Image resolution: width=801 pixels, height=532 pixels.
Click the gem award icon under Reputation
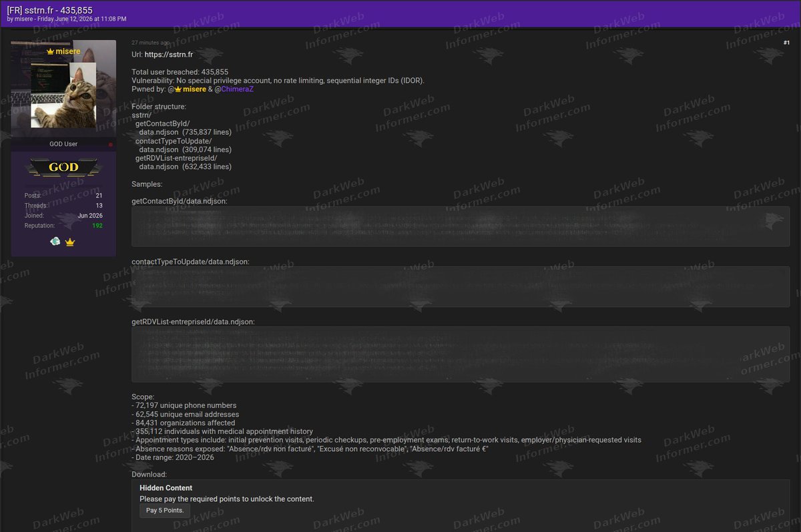pyautogui.click(x=55, y=242)
